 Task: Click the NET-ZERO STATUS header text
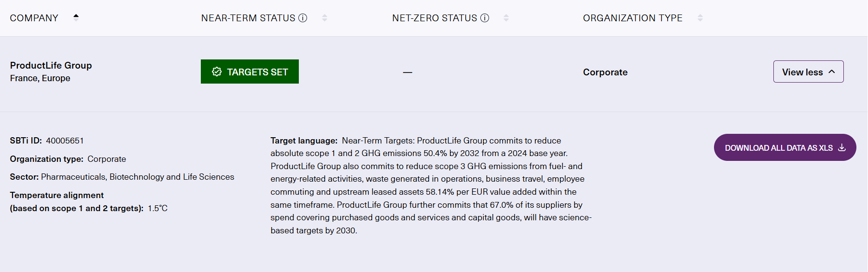click(x=434, y=18)
